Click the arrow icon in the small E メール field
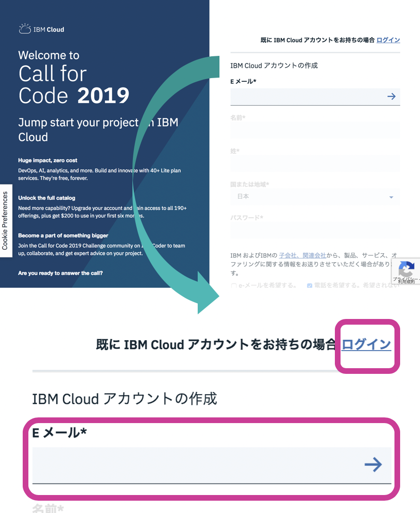Image resolution: width=420 pixels, height=513 pixels. [x=392, y=97]
